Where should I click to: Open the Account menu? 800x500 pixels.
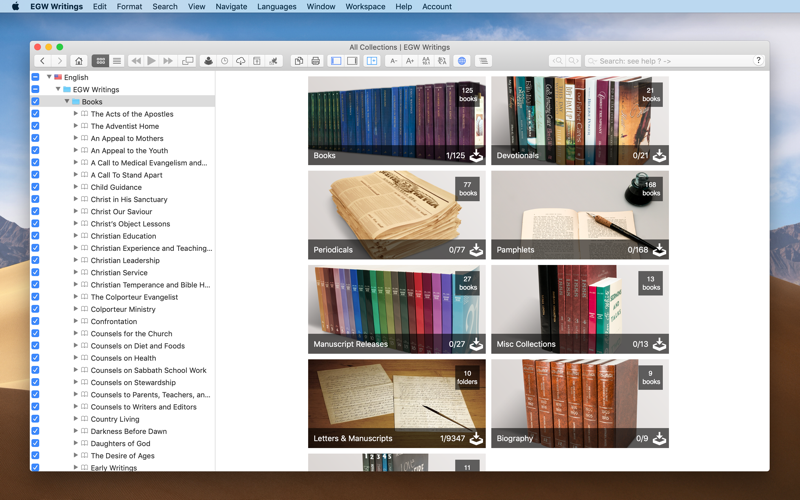[x=437, y=7]
